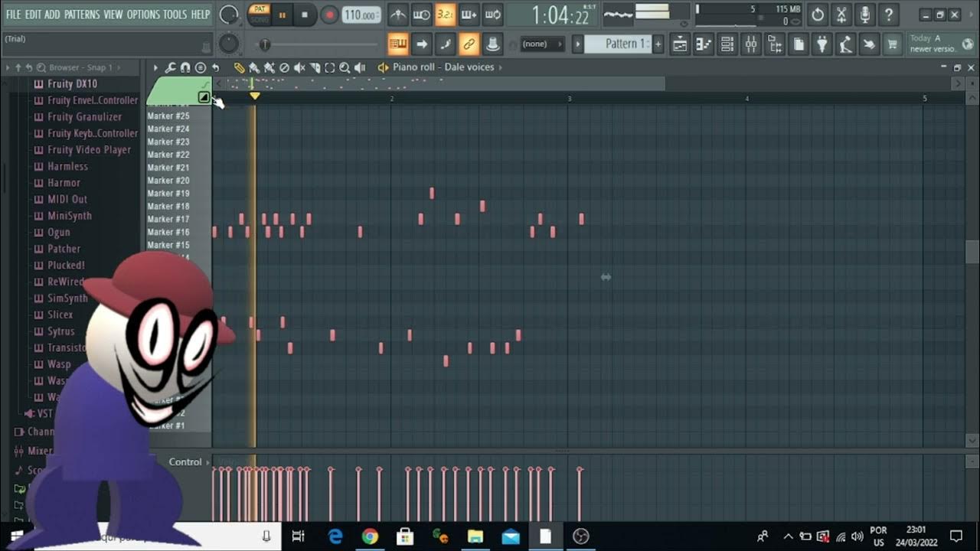Image resolution: width=980 pixels, height=551 pixels.
Task: Click the one-click audio recording microphone icon
Action: 865,15
